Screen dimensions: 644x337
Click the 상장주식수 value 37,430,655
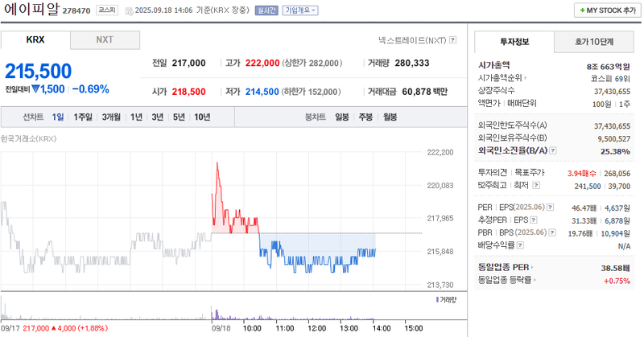click(x=612, y=92)
